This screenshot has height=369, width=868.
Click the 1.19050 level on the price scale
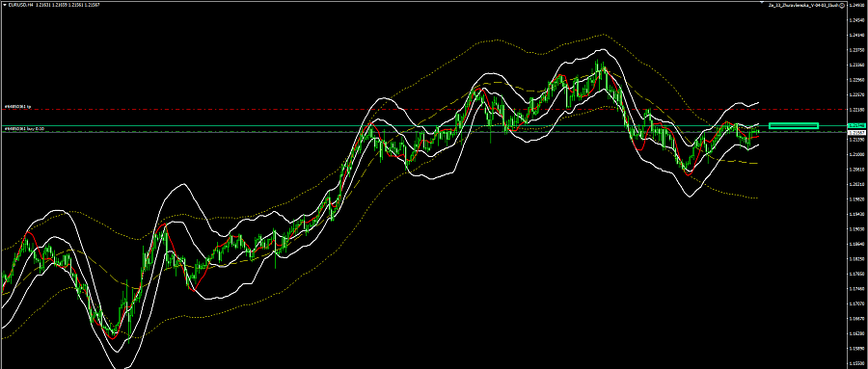(x=858, y=229)
